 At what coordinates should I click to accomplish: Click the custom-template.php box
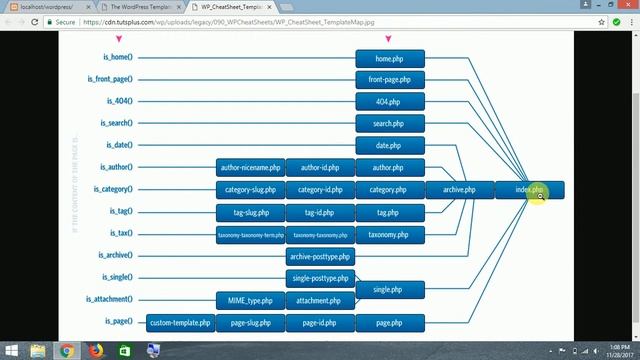point(180,323)
